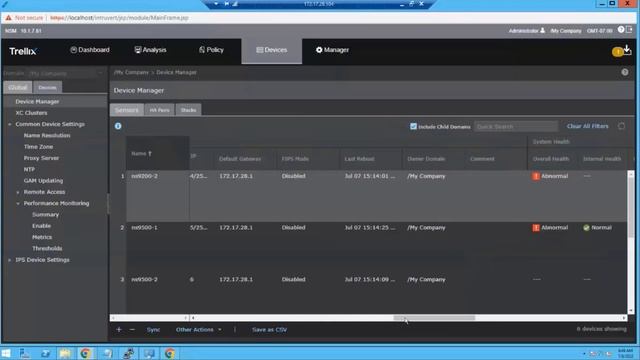The width and height of the screenshot is (640, 360).
Task: Open the help icon in top bar
Action: click(x=621, y=29)
